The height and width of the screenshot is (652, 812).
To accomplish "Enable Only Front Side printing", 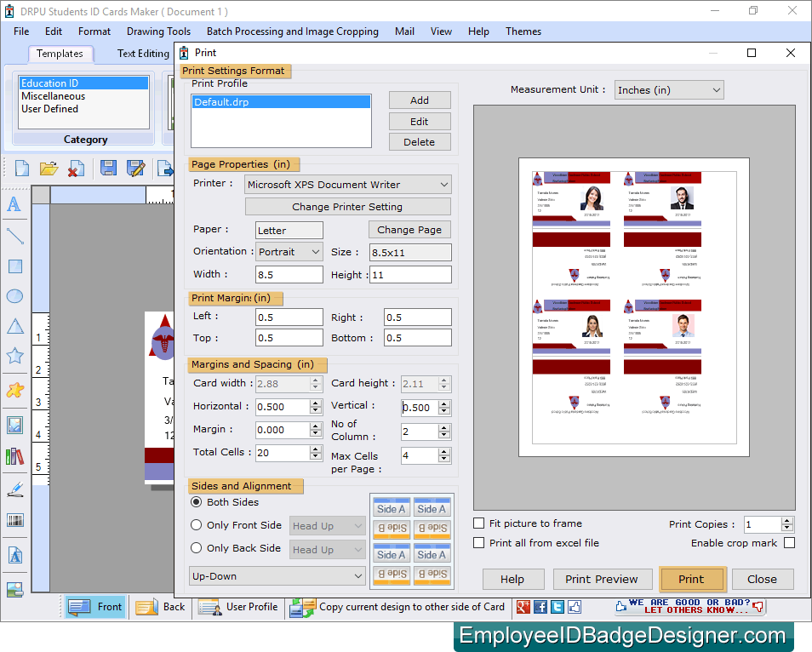I will (x=197, y=525).
